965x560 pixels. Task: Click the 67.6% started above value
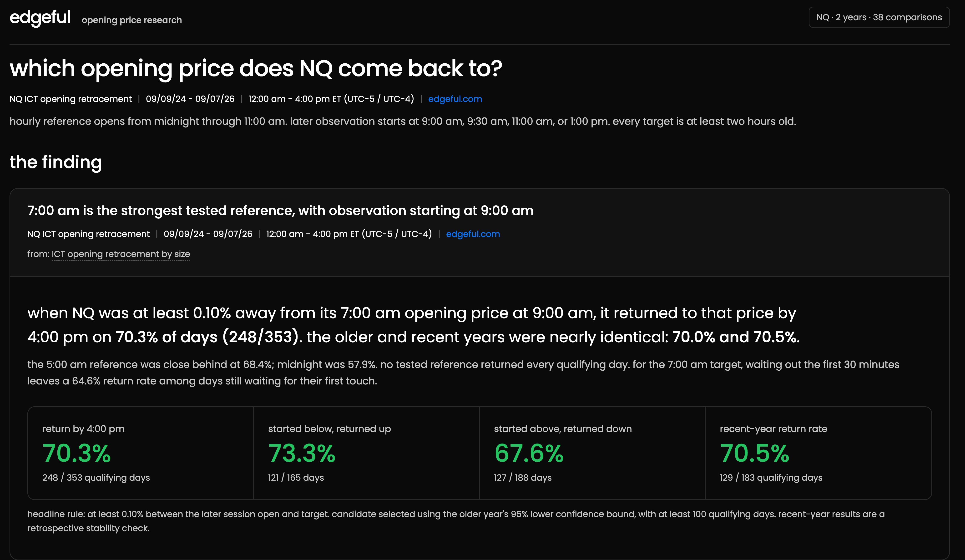pyautogui.click(x=529, y=454)
